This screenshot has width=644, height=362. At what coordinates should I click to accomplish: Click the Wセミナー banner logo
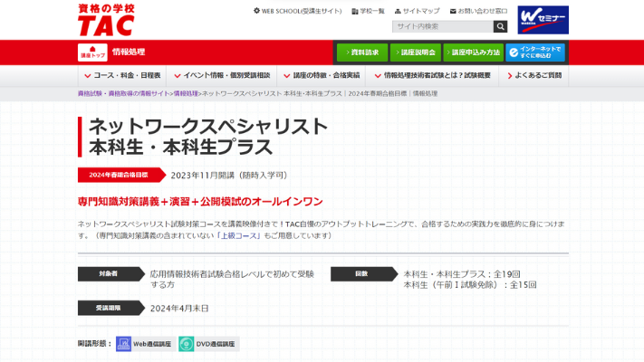coord(543,20)
